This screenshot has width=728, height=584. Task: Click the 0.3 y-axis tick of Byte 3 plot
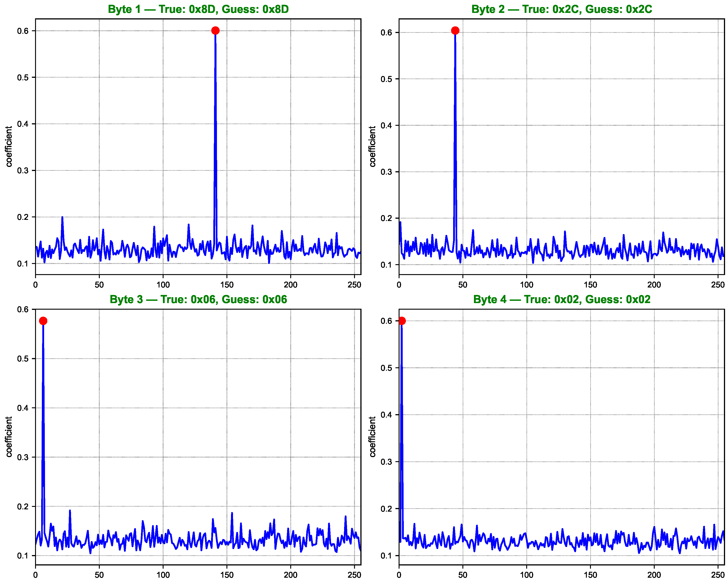tap(23, 457)
